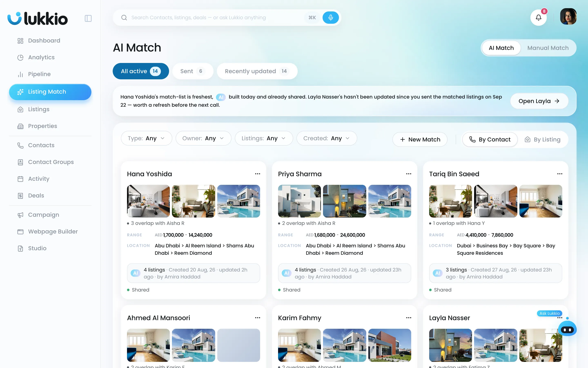
Task: Activate the voice search microphone
Action: pos(331,18)
